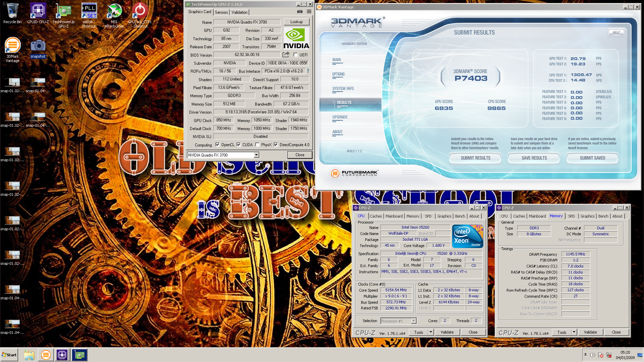The width and height of the screenshot is (644, 362).
Task: Click Close in right CPU-Z window
Action: [616, 332]
